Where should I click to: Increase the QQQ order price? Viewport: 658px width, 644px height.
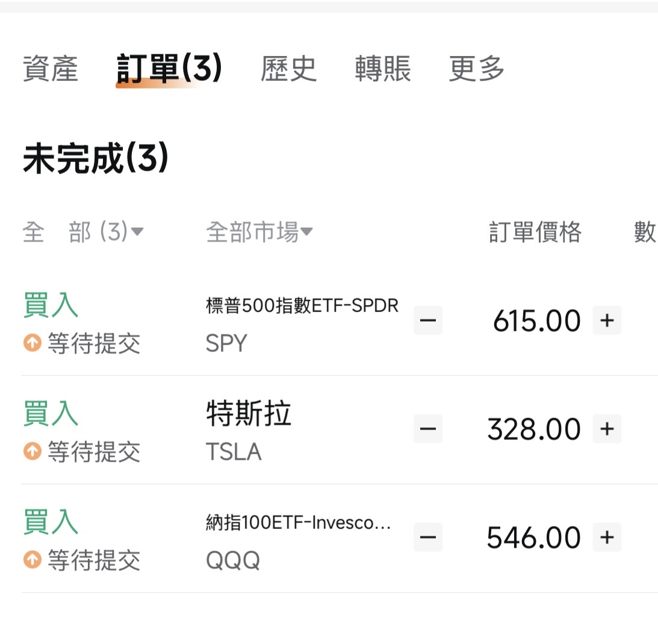tap(607, 537)
